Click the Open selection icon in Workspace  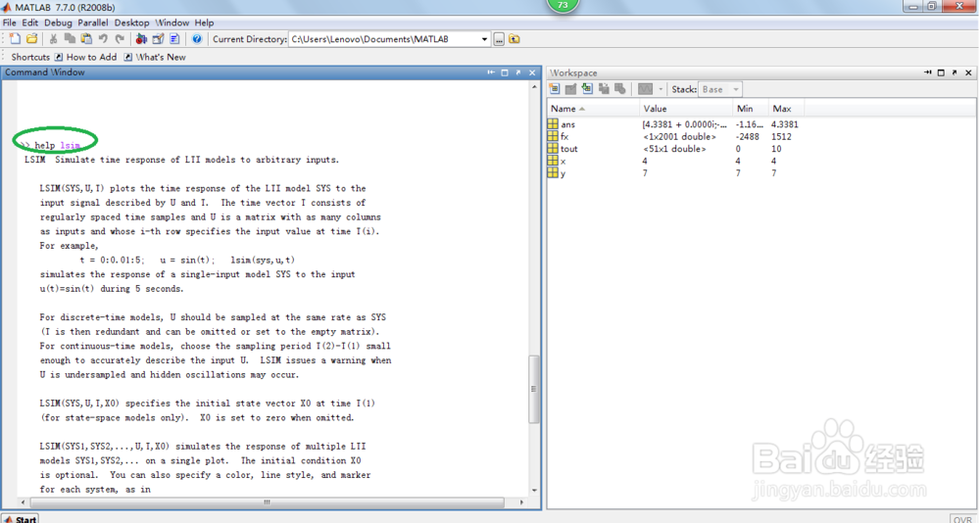(x=570, y=89)
